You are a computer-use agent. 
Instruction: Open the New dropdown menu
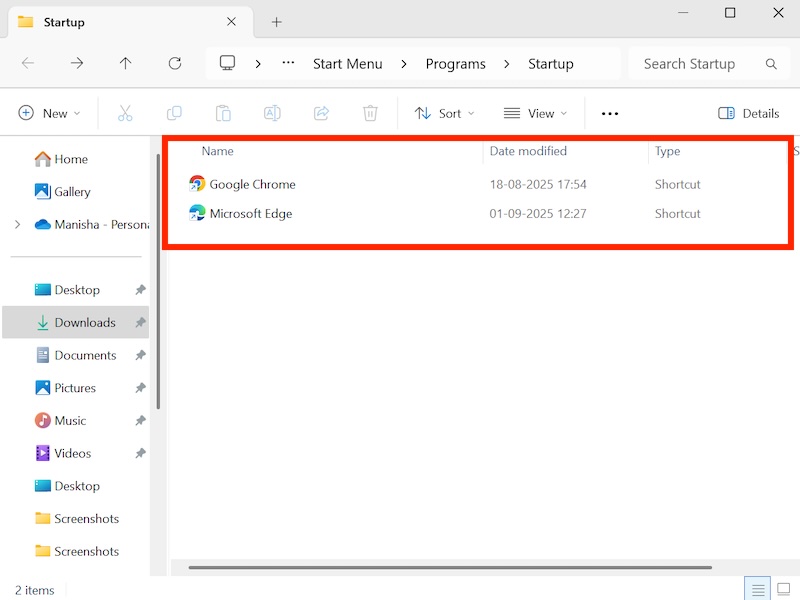pyautogui.click(x=50, y=114)
